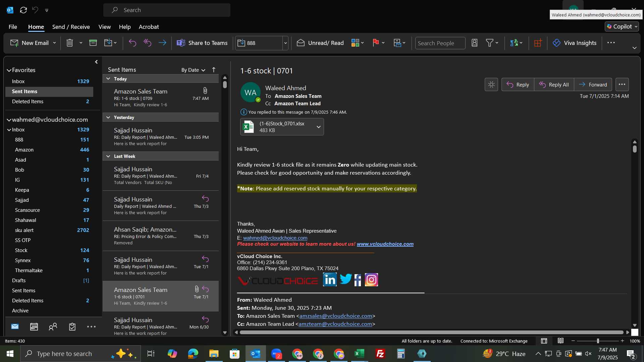The height and width of the screenshot is (362, 644).
Task: Switch to the View tab
Action: (x=105, y=27)
